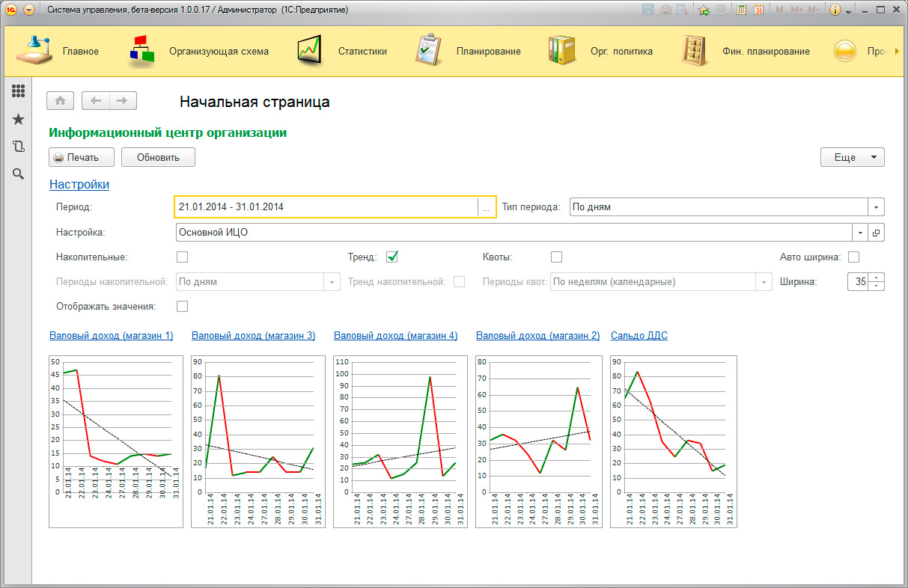Click the abacus icon of Фин. планирование
Viewport: 908px width, 588px height.
click(695, 52)
